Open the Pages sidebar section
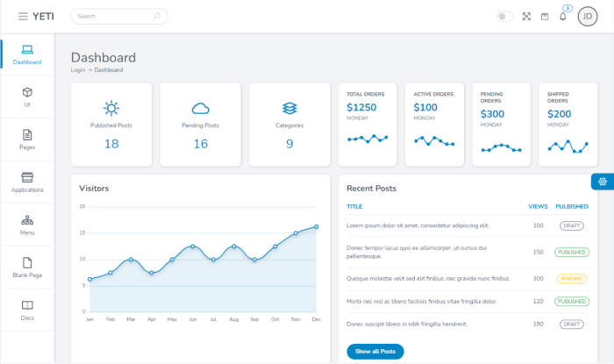The height and width of the screenshot is (364, 614). pos(27,139)
